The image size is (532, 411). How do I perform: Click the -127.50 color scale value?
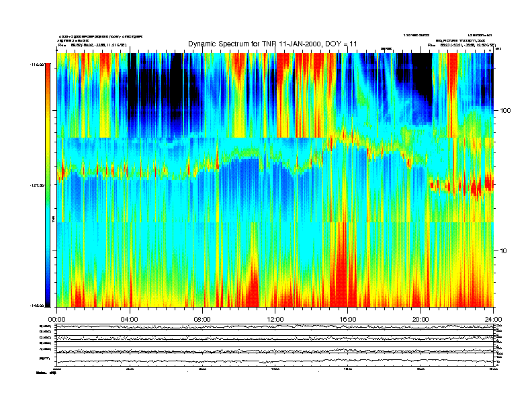[37, 185]
